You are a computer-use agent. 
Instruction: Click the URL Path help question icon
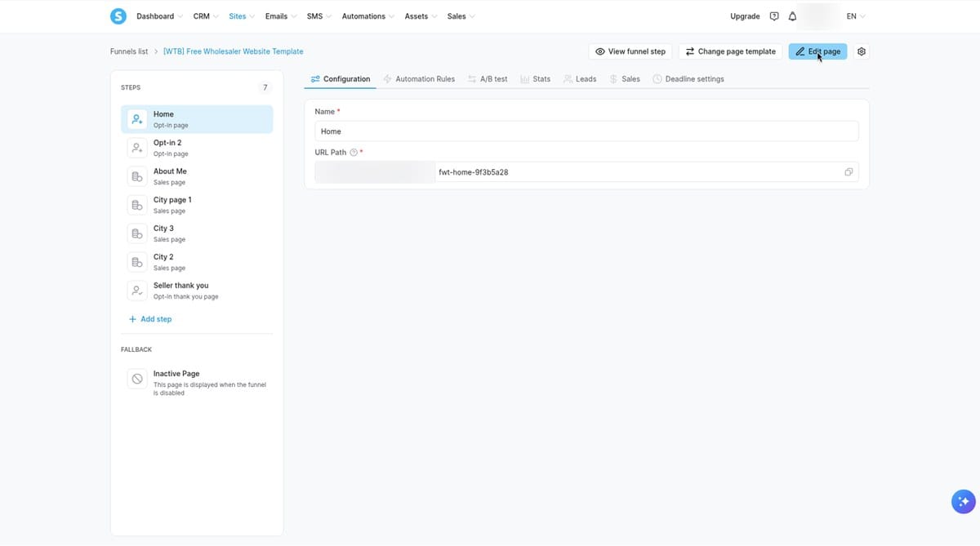pos(354,153)
